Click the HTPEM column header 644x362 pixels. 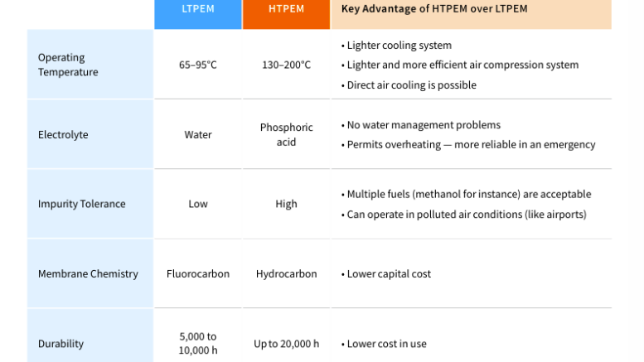point(286,9)
